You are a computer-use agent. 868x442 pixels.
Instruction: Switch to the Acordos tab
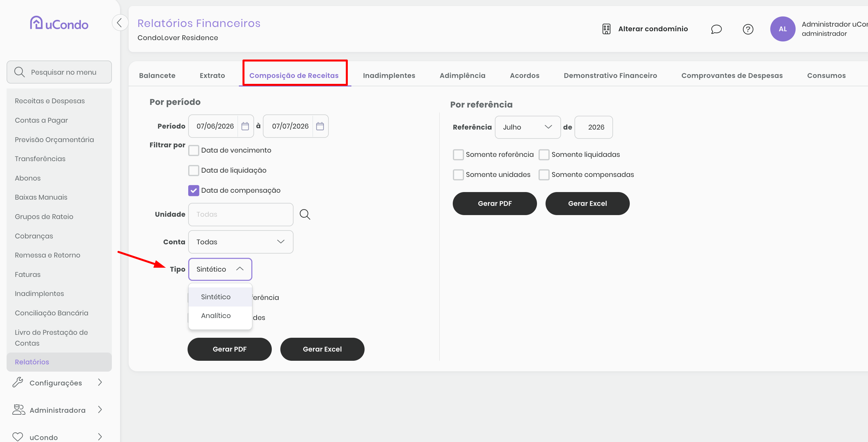tap(524, 75)
